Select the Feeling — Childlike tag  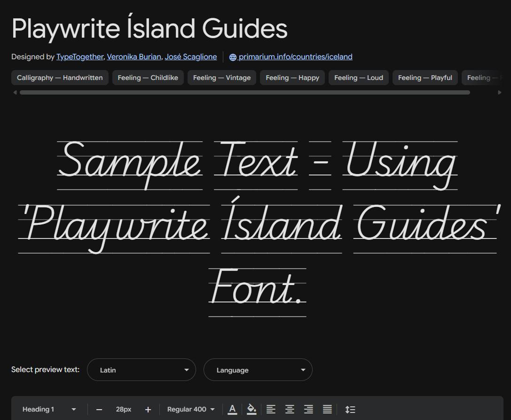148,78
